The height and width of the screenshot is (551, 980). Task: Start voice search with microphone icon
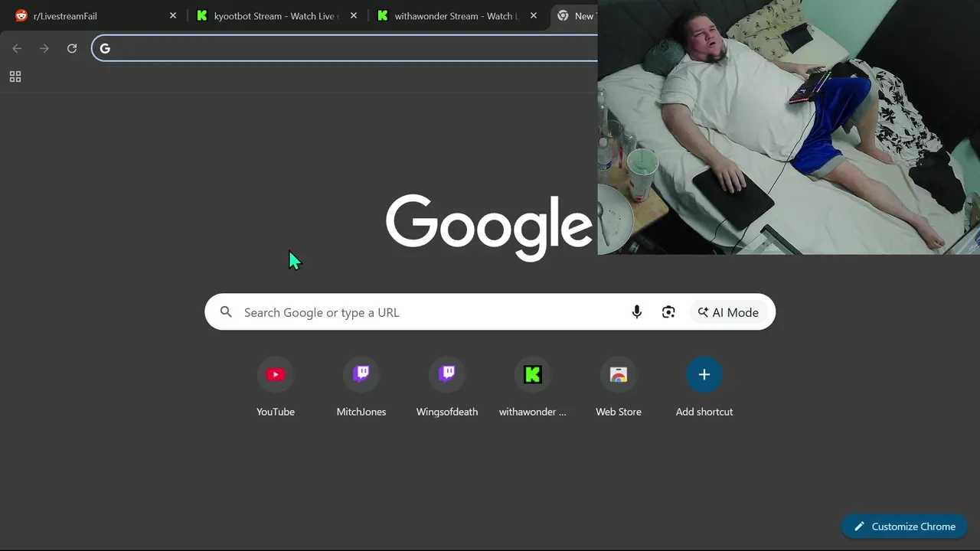tap(636, 312)
